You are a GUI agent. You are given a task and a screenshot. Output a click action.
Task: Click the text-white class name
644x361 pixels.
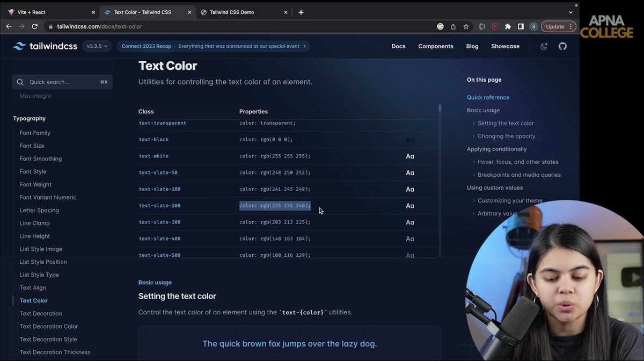(153, 156)
